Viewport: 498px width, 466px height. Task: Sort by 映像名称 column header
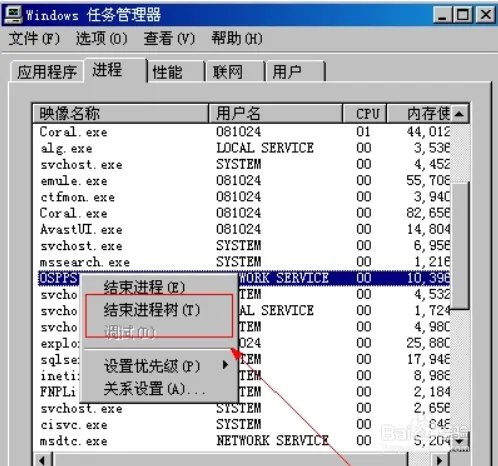(x=120, y=114)
